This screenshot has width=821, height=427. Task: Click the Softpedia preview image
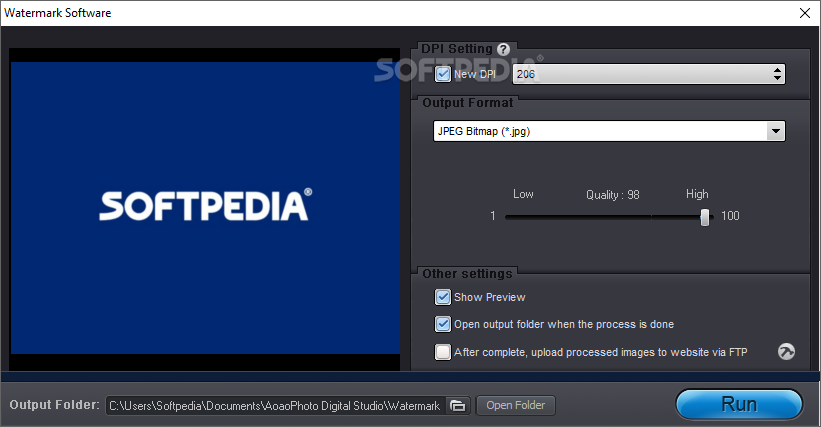[205, 208]
